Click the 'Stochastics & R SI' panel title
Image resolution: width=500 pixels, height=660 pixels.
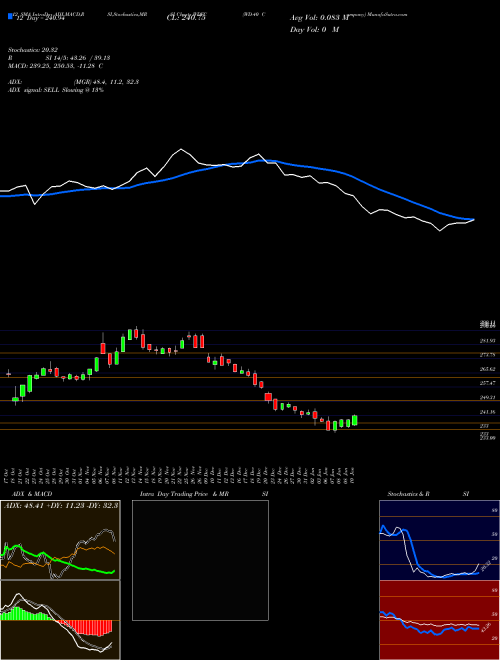(x=428, y=494)
